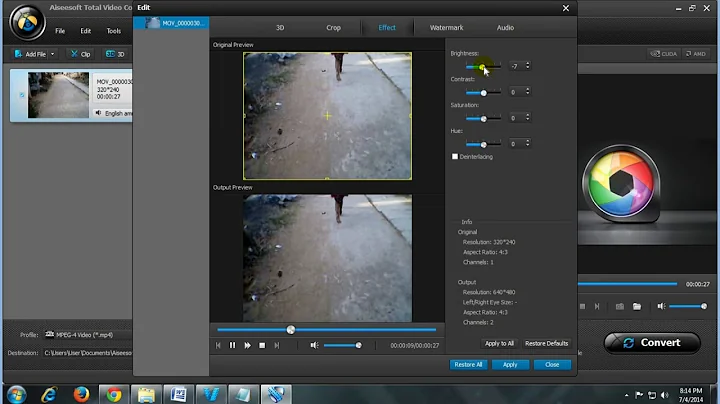Click the Brightness value field
This screenshot has width=720, height=404.
(x=516, y=67)
